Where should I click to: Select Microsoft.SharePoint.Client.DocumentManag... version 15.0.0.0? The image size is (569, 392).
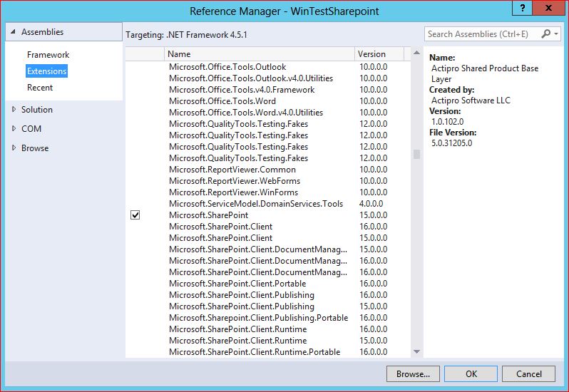[268, 249]
